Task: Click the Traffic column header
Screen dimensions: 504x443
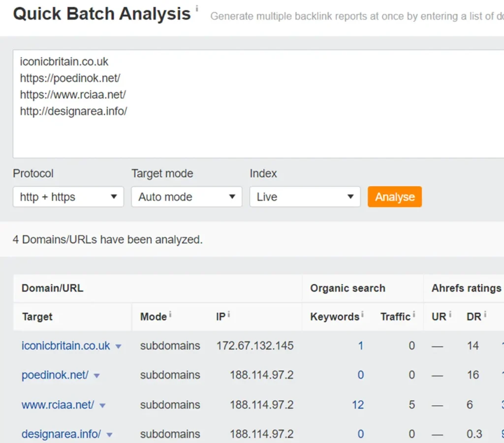Action: 395,317
